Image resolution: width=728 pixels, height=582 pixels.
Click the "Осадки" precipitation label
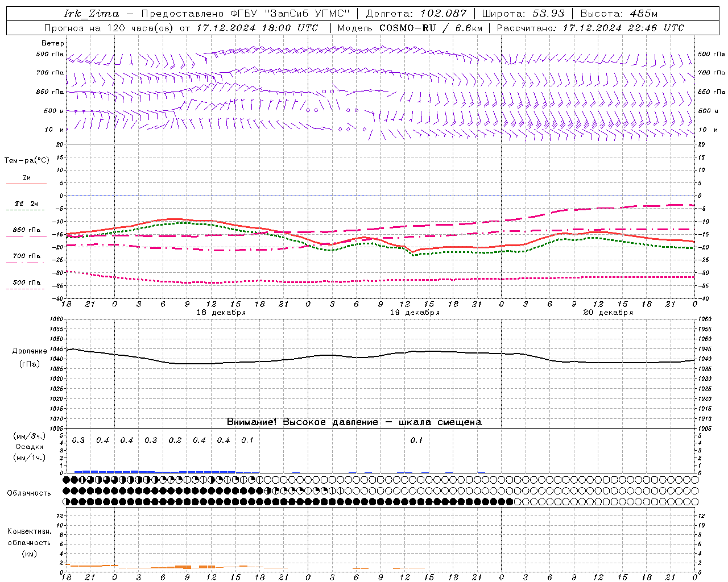point(30,447)
